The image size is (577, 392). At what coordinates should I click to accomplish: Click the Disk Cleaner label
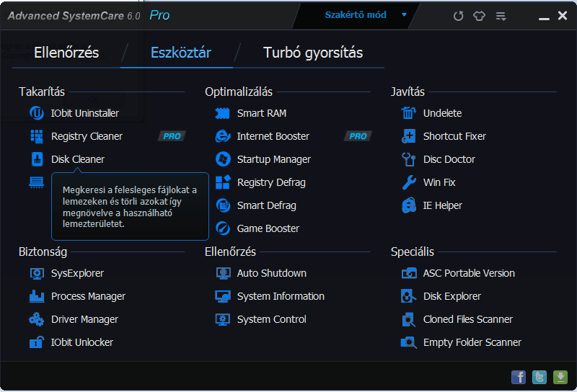pyautogui.click(x=78, y=159)
